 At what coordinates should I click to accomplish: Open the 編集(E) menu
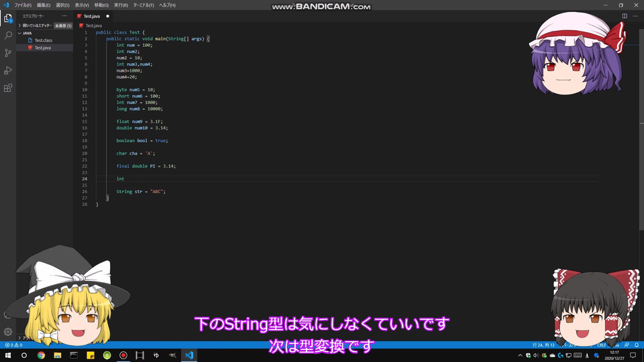click(44, 5)
